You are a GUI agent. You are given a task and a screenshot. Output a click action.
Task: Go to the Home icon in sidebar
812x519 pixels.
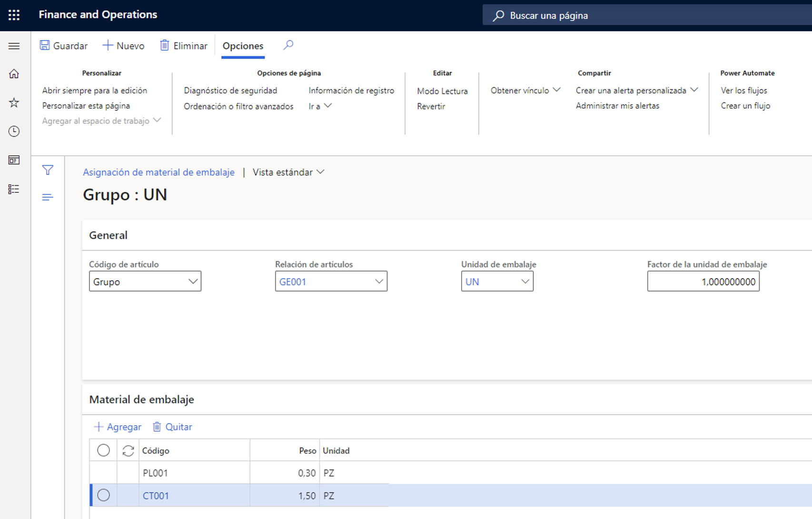[14, 74]
